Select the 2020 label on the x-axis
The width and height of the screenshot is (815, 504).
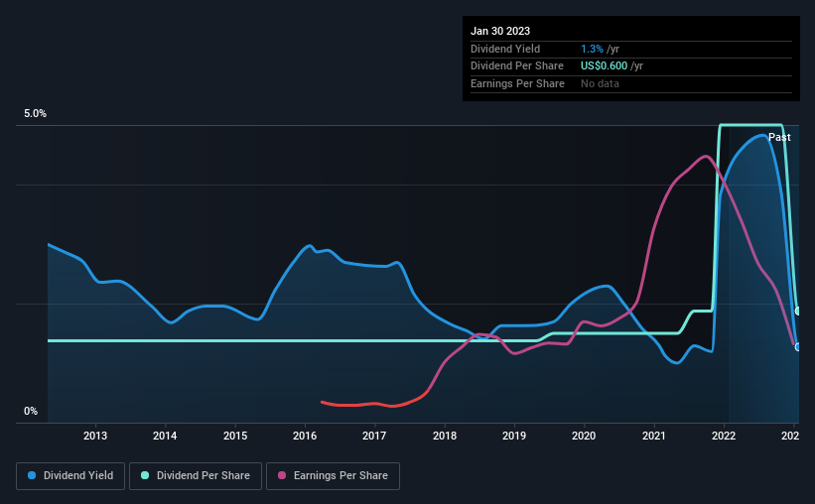(x=584, y=436)
